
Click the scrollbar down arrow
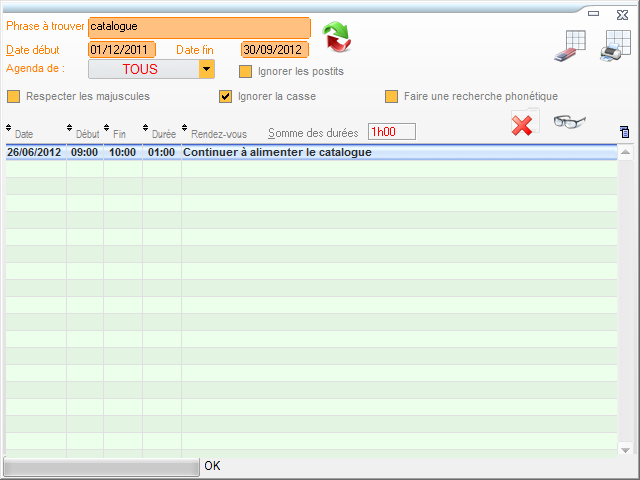(x=625, y=449)
